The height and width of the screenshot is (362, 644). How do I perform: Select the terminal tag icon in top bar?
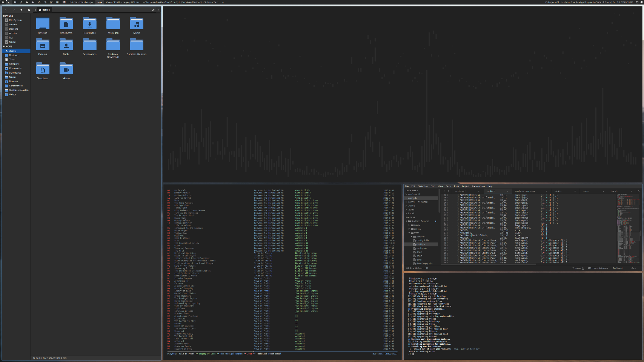point(8,2)
